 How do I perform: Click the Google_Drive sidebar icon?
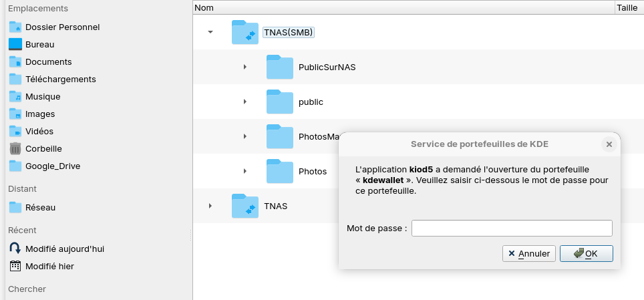(15, 166)
